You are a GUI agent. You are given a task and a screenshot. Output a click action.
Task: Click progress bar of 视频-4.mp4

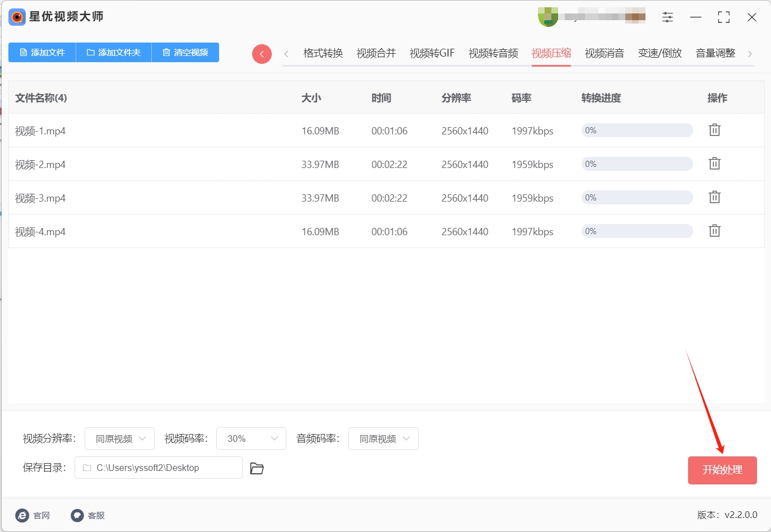pos(637,231)
